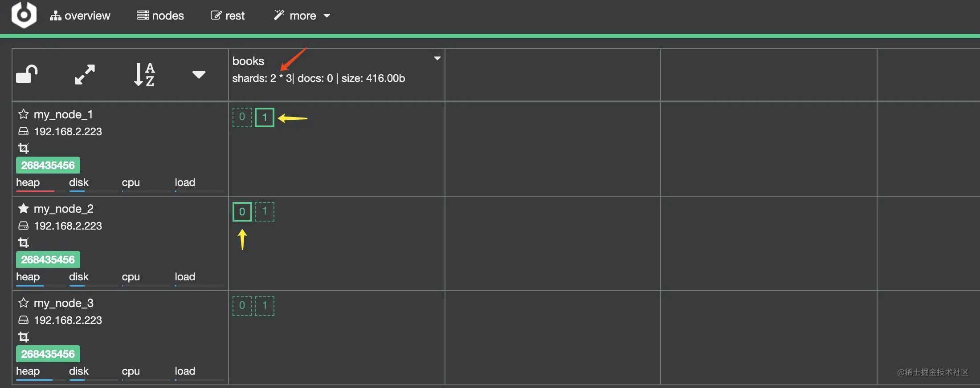Image resolution: width=980 pixels, height=388 pixels.
Task: Open the books index options dropdown
Action: 437,58
